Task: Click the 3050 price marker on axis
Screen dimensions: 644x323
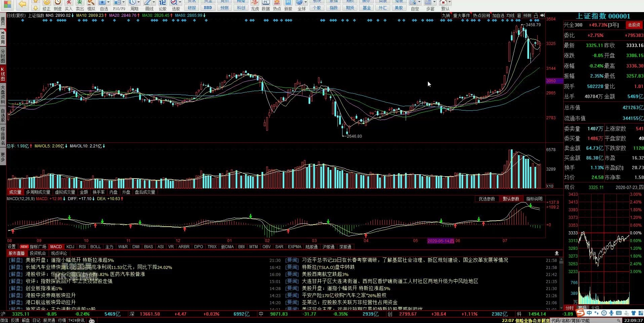Action: pos(555,81)
